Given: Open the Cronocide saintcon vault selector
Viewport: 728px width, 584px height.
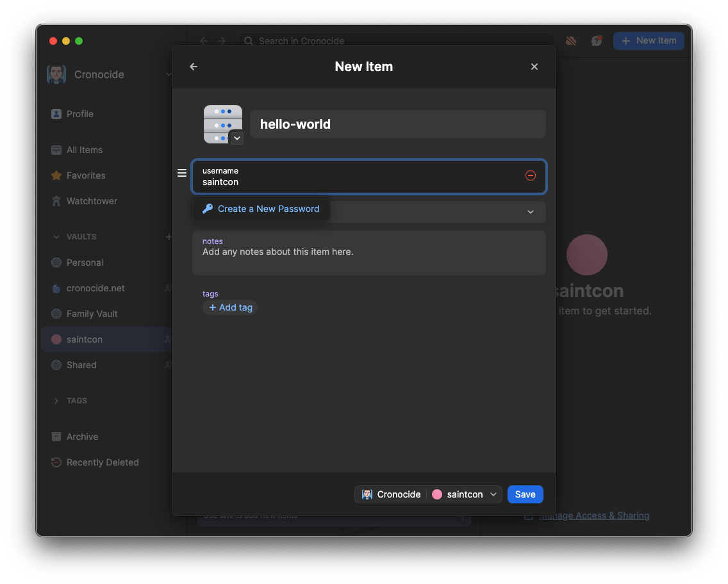Looking at the screenshot, I should click(x=428, y=494).
